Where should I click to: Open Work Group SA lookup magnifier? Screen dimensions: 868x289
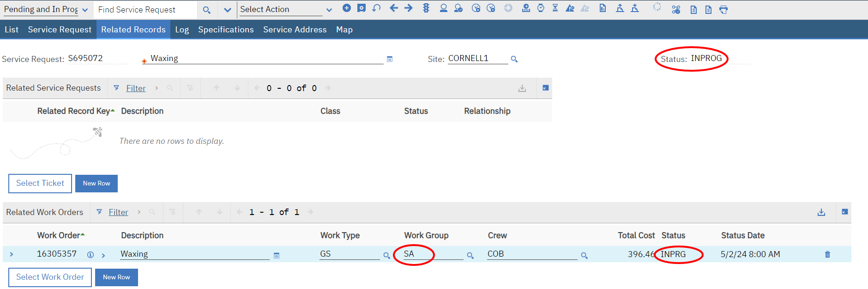(x=470, y=255)
